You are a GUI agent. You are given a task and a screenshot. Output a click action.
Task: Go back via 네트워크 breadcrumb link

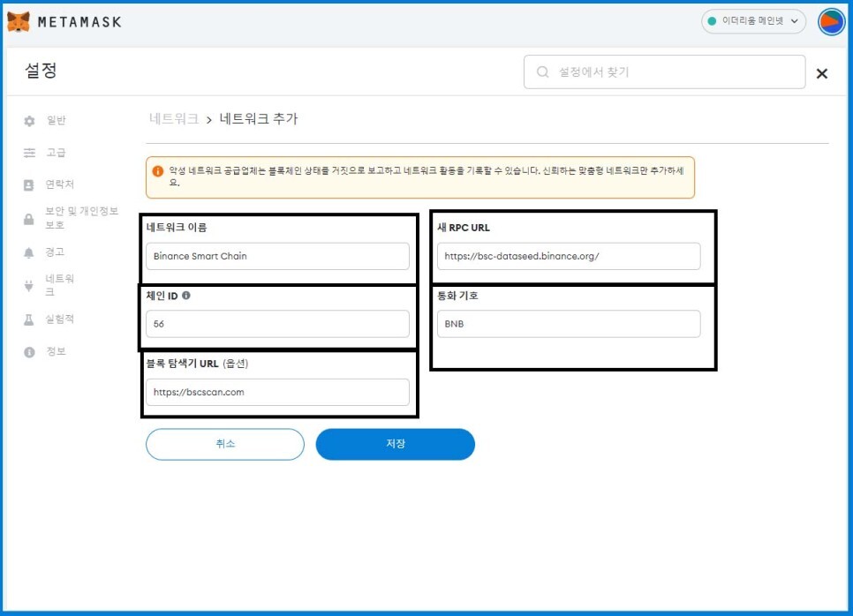[174, 118]
